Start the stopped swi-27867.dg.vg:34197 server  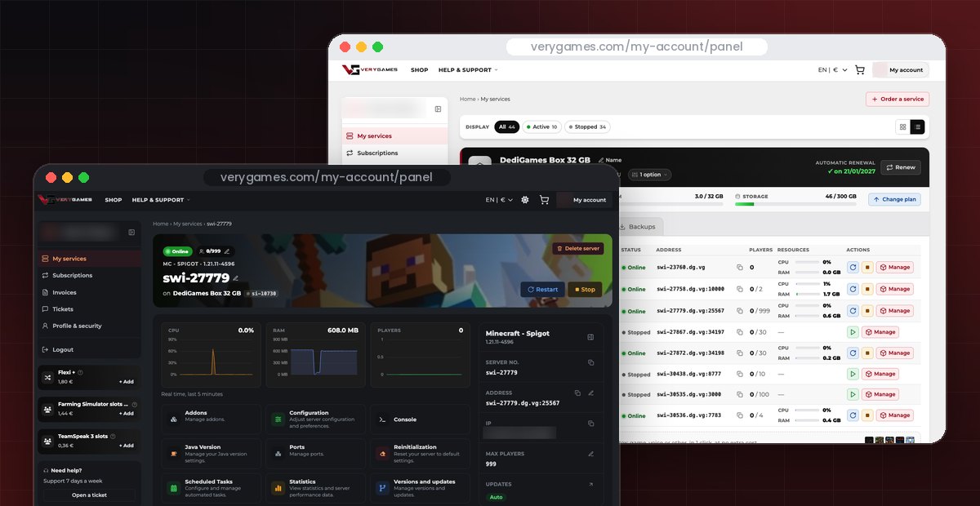(853, 332)
